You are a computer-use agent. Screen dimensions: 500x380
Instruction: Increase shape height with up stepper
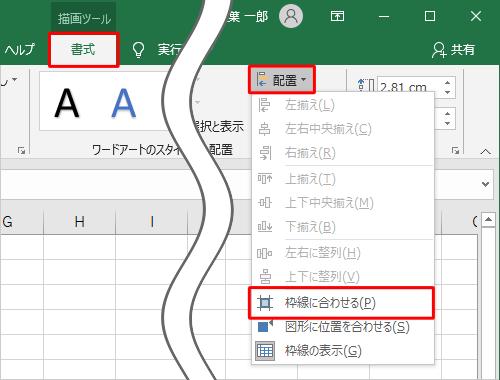click(447, 82)
